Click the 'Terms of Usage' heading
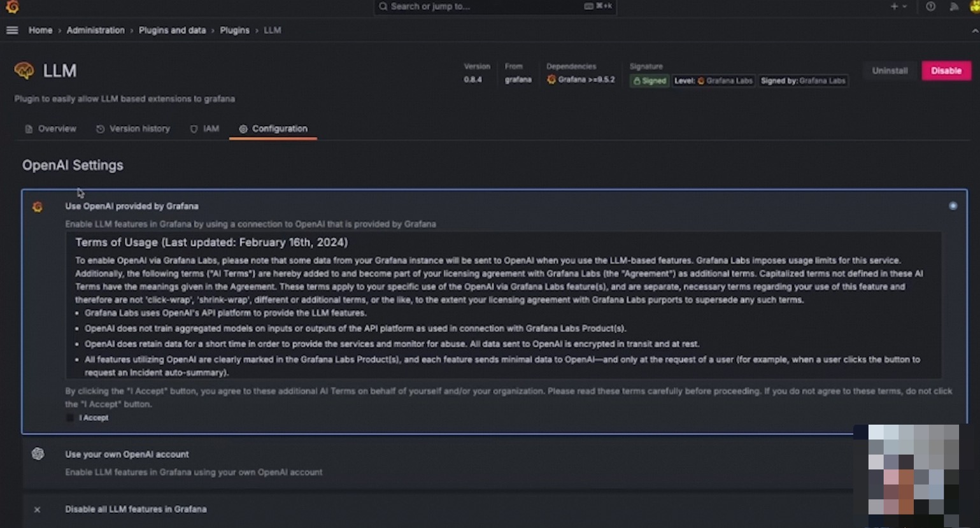 pos(211,242)
